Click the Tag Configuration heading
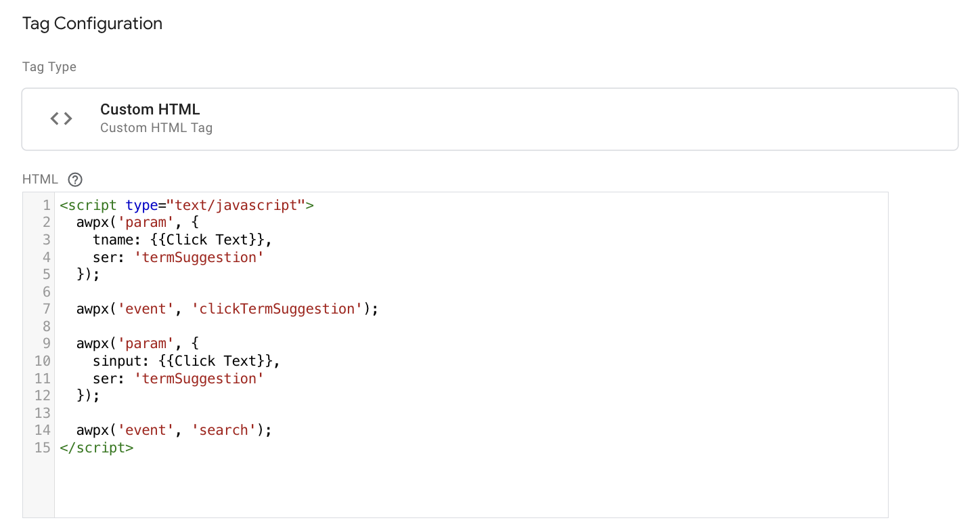Image resolution: width=980 pixels, height=531 pixels. click(x=92, y=23)
